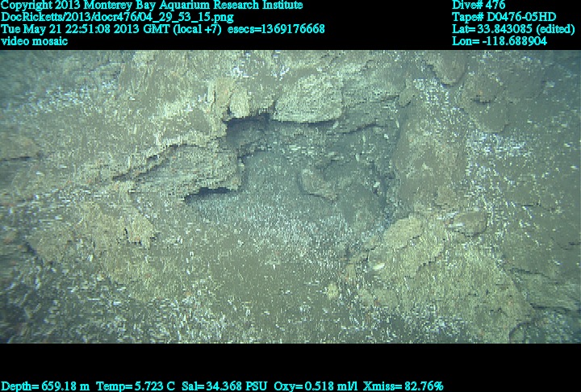581x392 pixels.
Task: Click the 'esecs=1369176668' value
Action: pyautogui.click(x=276, y=29)
